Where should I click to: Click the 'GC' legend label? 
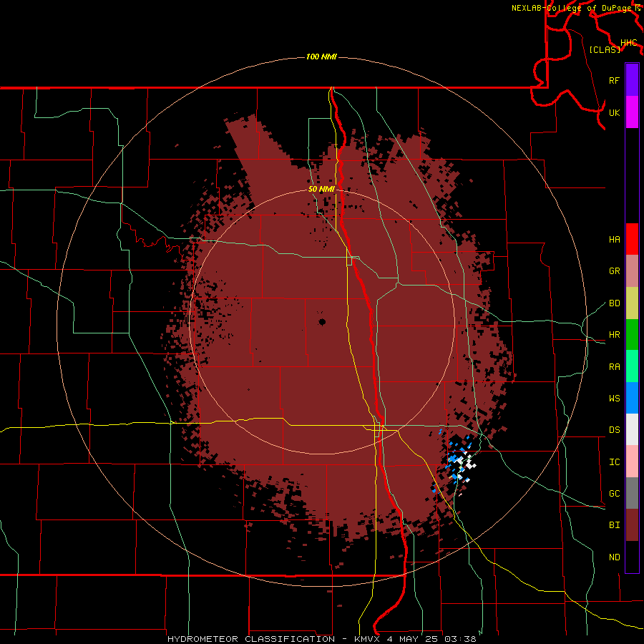(614, 494)
